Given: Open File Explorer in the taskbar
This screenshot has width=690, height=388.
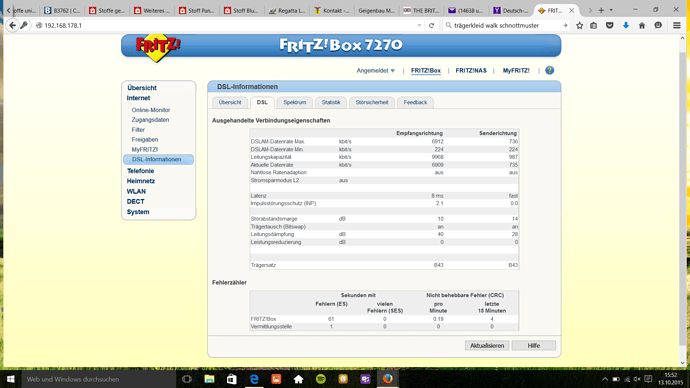Looking at the screenshot, I should 209,379.
